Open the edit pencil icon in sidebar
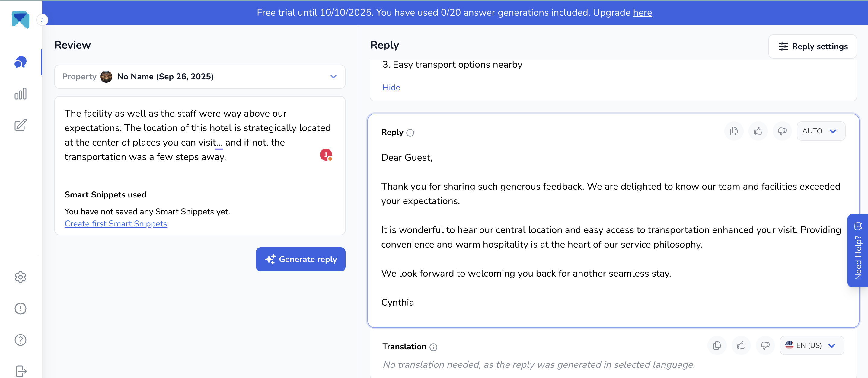The height and width of the screenshot is (378, 868). tap(21, 125)
